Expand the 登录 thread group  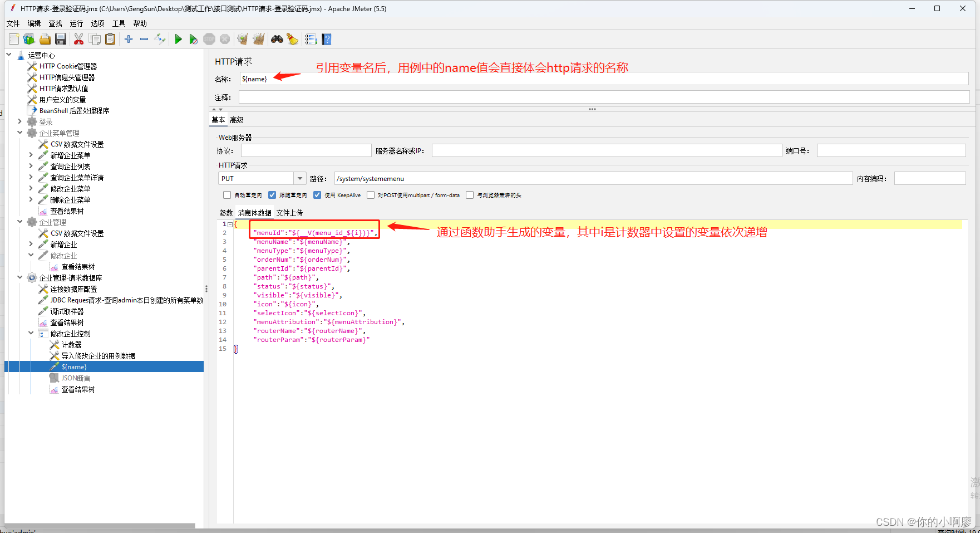(20, 121)
